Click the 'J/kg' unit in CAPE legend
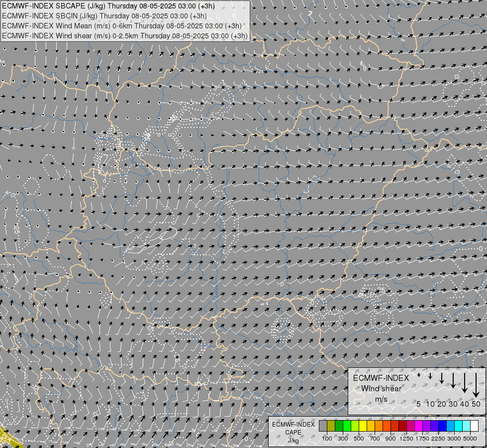 (x=293, y=441)
